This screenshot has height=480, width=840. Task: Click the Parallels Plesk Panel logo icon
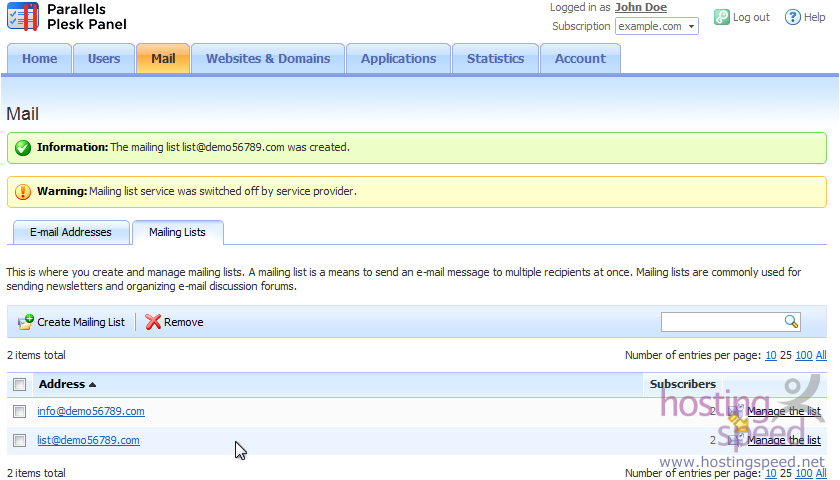coord(23,17)
